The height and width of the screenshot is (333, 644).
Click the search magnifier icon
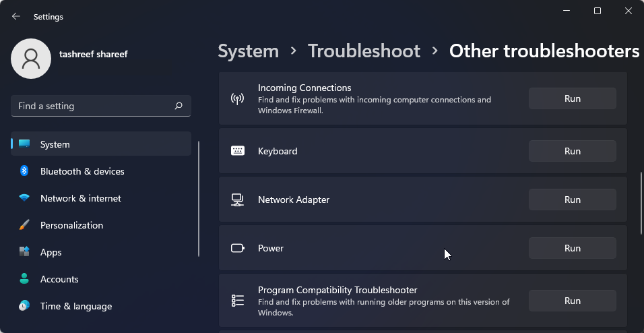(x=179, y=106)
